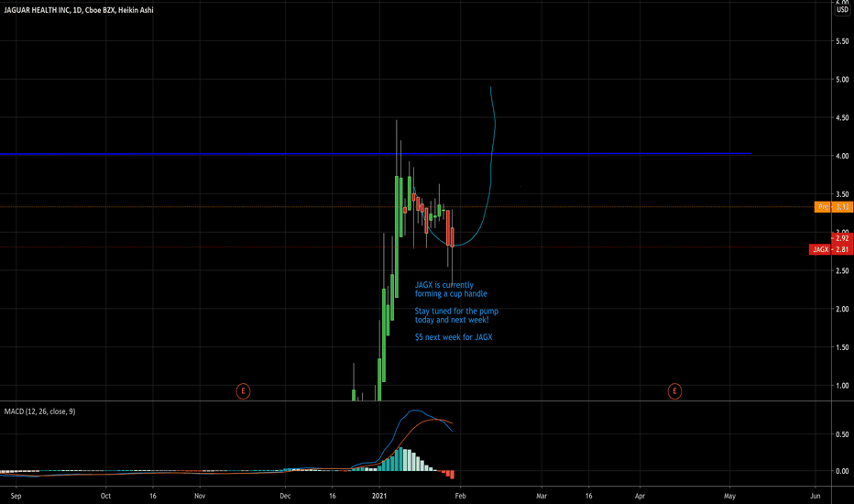Click the 0.00 MACD axis label

tap(842, 471)
